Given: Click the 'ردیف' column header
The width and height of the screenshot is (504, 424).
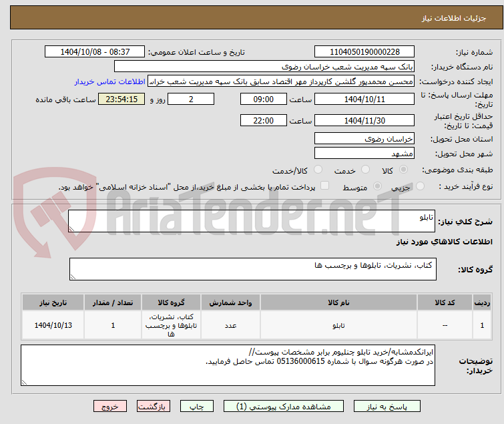Looking at the screenshot, I should (x=482, y=302).
